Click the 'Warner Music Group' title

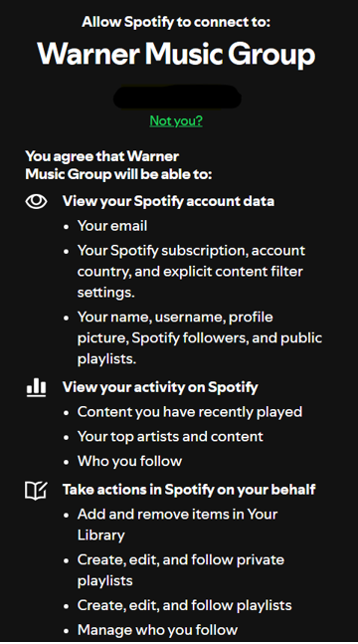176,54
